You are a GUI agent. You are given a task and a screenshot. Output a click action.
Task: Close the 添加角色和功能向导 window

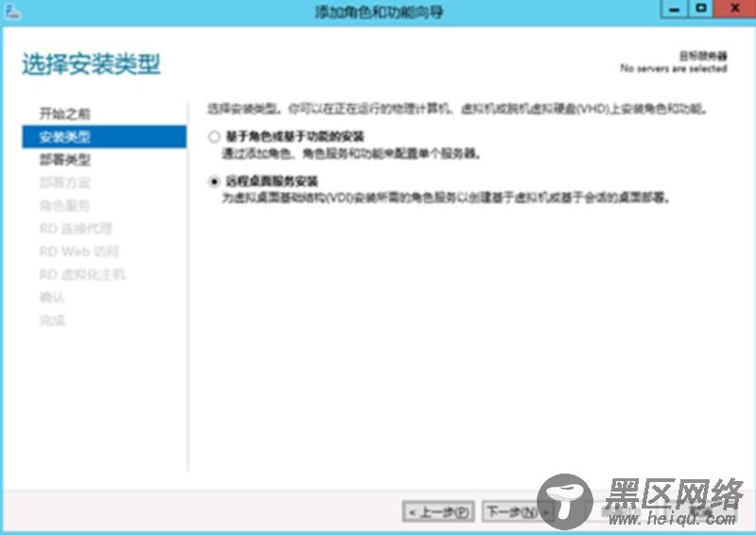tap(734, 9)
